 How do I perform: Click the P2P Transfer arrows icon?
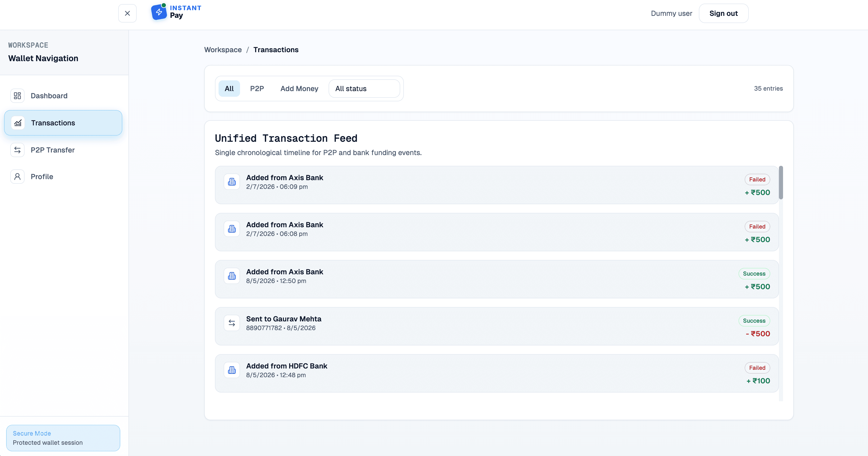pyautogui.click(x=17, y=150)
